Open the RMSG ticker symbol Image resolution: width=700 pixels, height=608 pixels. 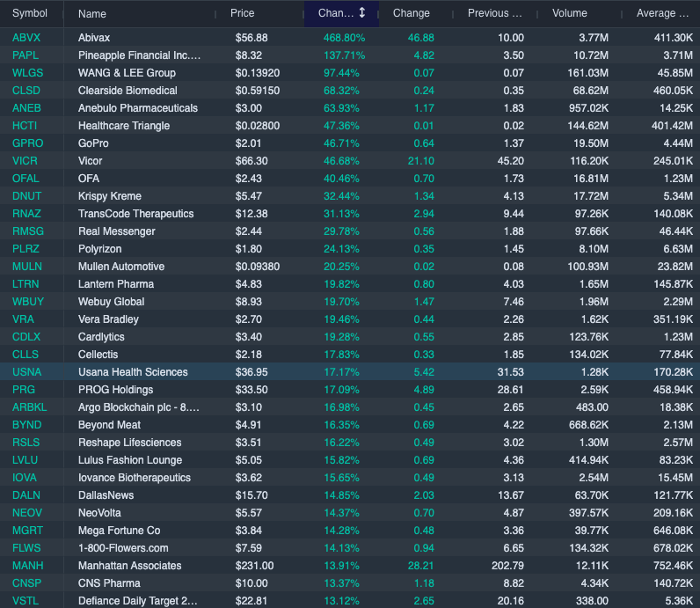tap(28, 231)
